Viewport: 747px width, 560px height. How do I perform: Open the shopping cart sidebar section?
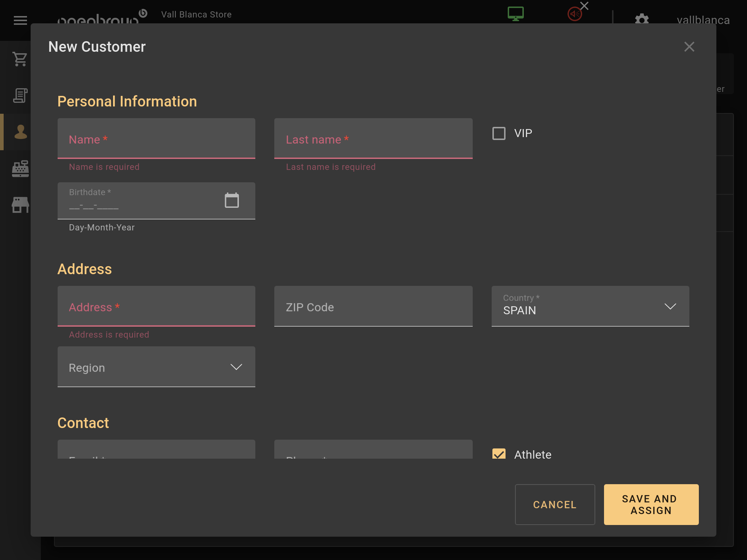point(20,59)
